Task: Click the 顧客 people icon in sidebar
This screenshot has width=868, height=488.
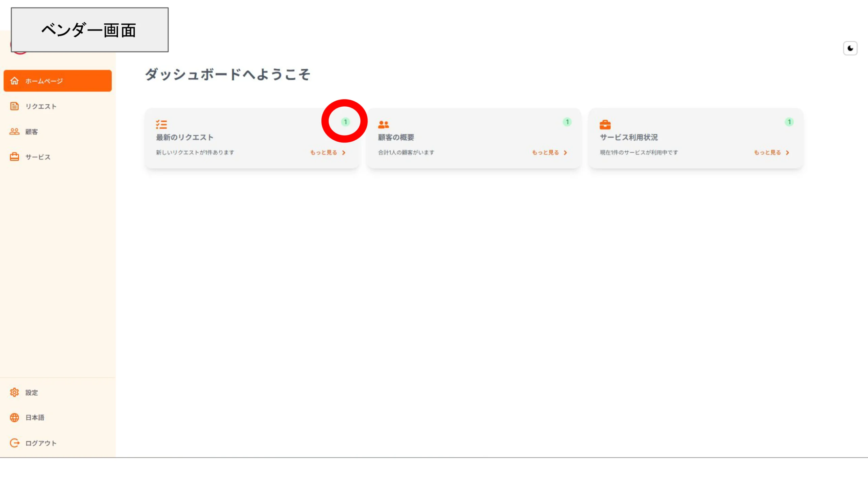Action: [14, 131]
